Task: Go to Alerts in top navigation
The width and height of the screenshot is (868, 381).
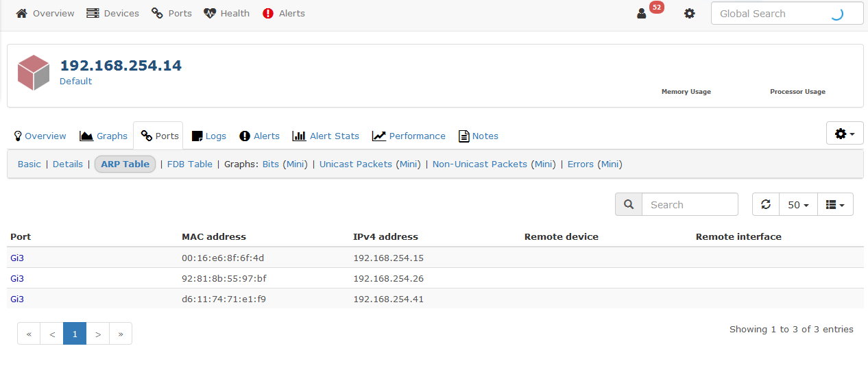Action: point(284,13)
